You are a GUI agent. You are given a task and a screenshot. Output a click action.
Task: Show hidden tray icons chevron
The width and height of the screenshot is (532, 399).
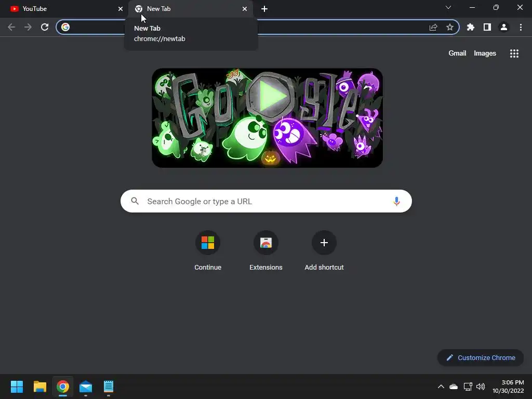click(441, 387)
